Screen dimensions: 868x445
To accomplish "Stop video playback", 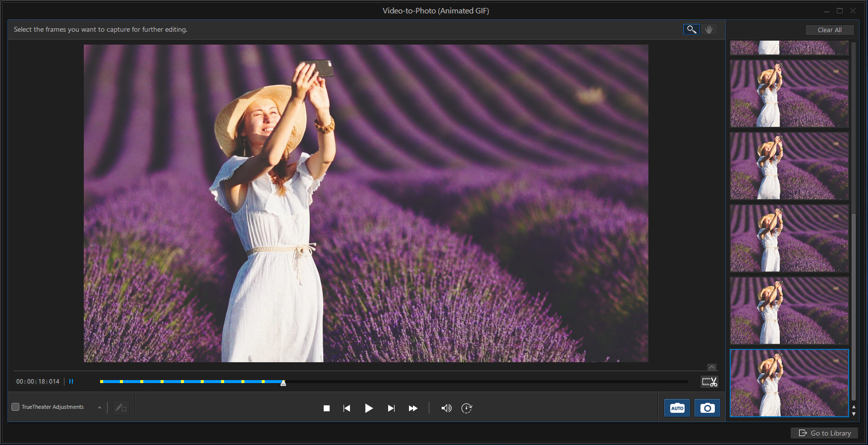I will [326, 408].
